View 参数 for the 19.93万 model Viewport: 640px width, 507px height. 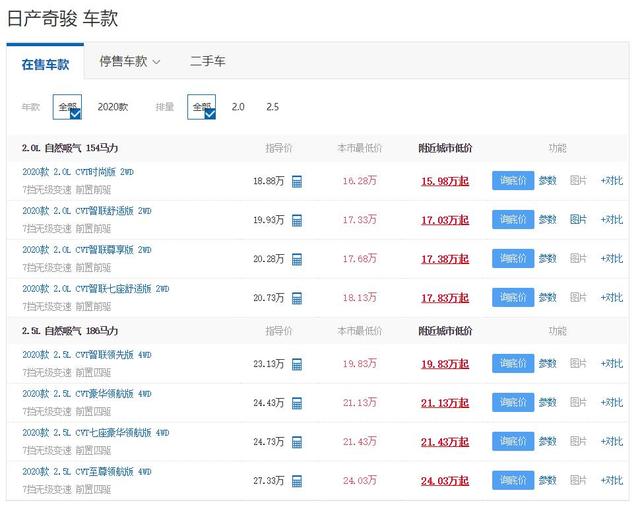(x=547, y=220)
